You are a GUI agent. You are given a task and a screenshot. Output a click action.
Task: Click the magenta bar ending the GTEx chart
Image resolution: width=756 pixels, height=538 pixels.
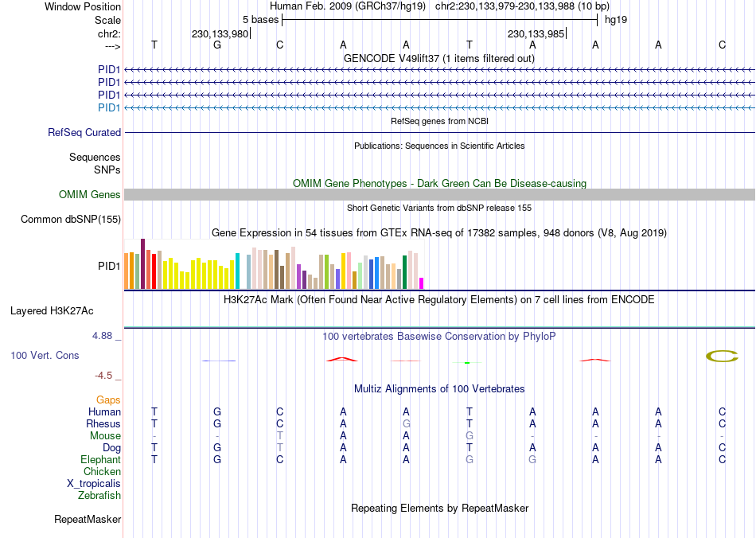[422, 283]
